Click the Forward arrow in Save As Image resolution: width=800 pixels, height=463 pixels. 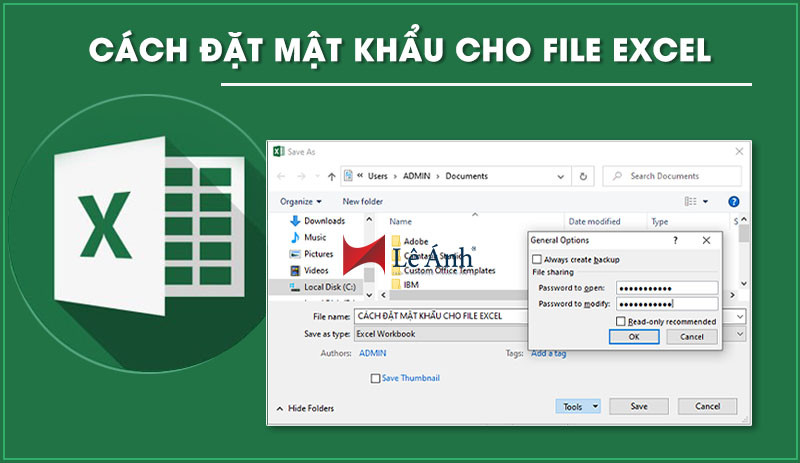301,176
